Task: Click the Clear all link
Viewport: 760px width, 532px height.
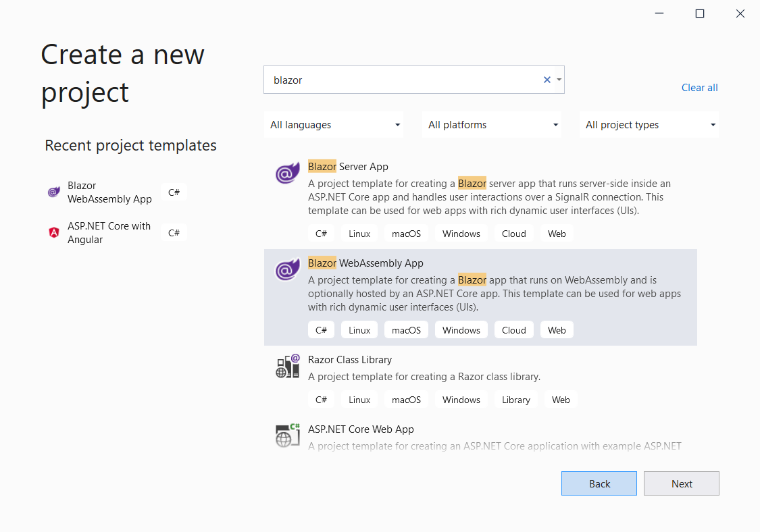Action: coord(699,87)
